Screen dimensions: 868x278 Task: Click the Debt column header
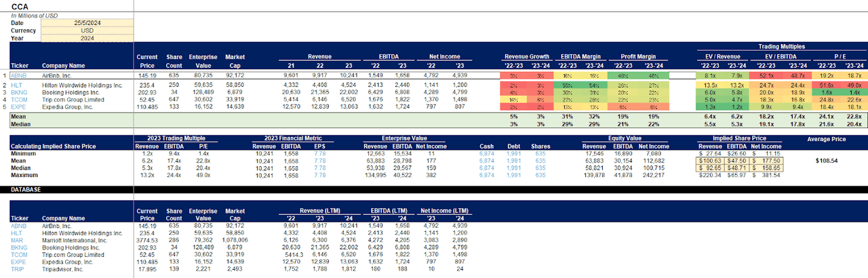513,146
